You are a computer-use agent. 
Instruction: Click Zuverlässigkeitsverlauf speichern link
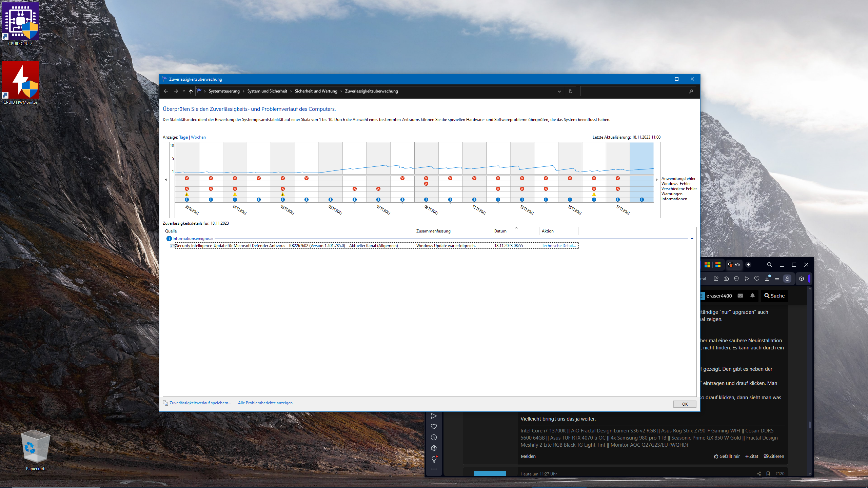[x=200, y=403]
